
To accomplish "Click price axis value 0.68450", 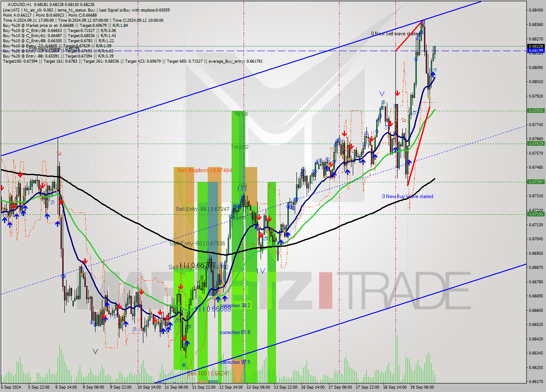I will coord(535,10).
